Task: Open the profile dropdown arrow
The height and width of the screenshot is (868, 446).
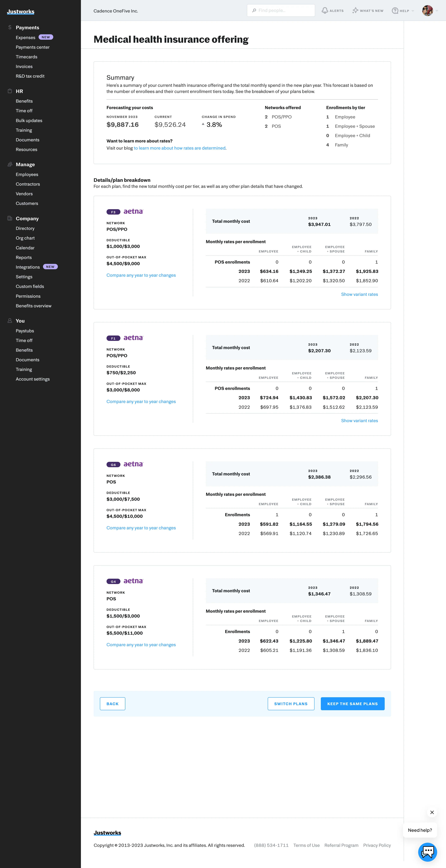Action: pos(437,11)
